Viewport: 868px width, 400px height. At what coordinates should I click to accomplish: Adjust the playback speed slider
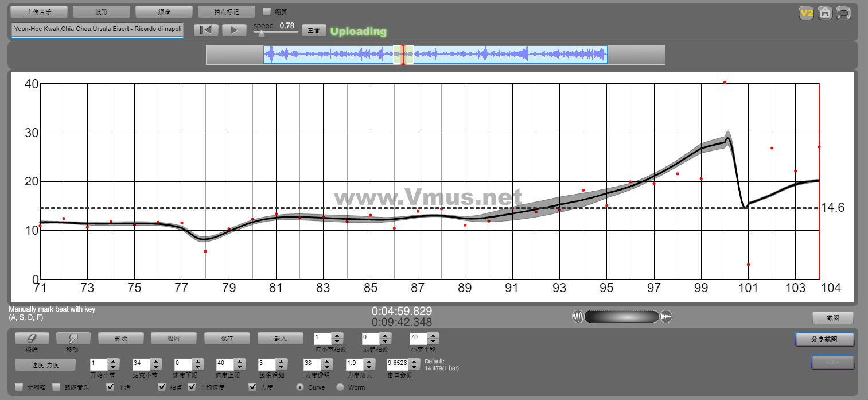pos(262,34)
